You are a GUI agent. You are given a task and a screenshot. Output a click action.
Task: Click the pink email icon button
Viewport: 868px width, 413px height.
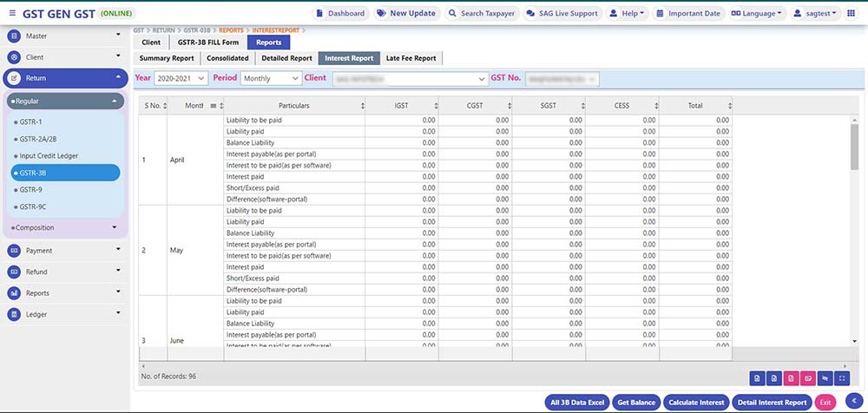tap(808, 377)
